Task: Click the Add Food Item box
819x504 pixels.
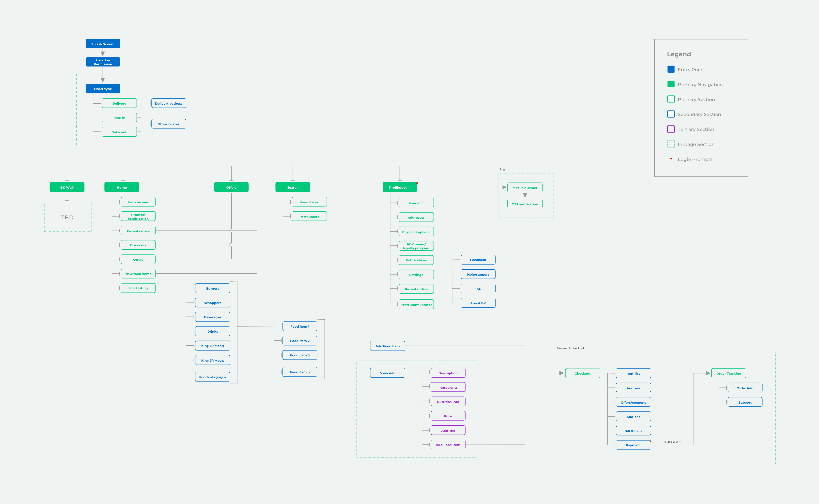Action: [x=387, y=346]
